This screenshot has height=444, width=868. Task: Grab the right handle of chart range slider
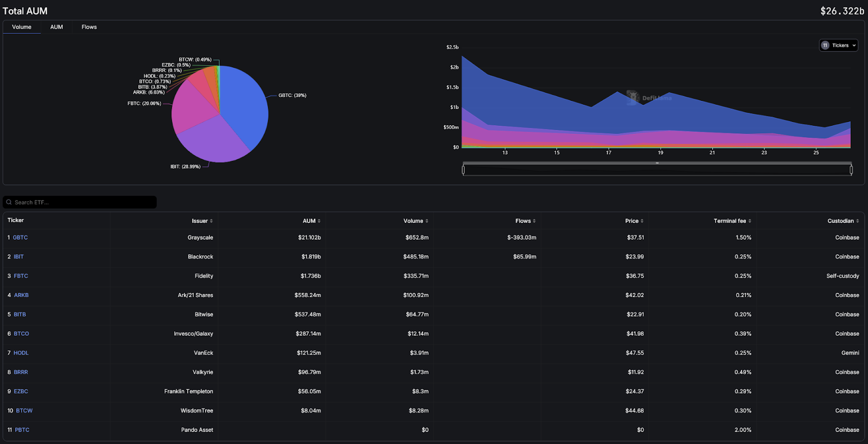click(x=851, y=170)
